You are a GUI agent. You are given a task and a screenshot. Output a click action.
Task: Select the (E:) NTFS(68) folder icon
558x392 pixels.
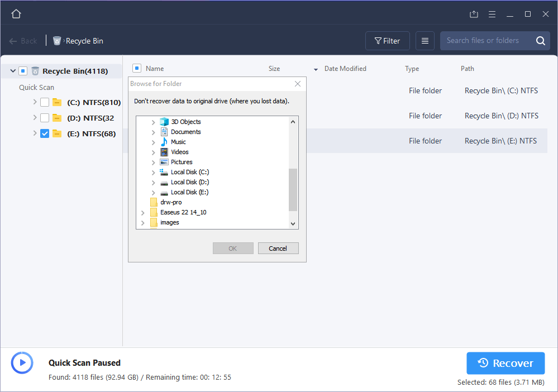pos(57,134)
